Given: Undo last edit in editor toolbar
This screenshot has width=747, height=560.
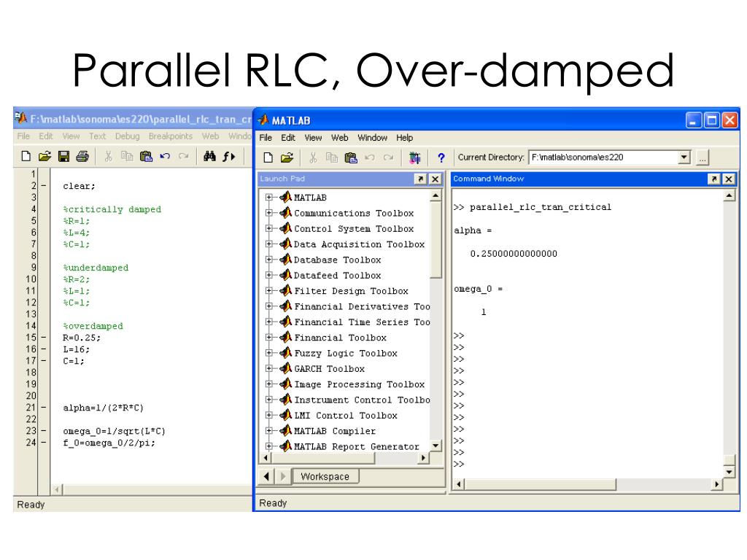Looking at the screenshot, I should point(165,156).
